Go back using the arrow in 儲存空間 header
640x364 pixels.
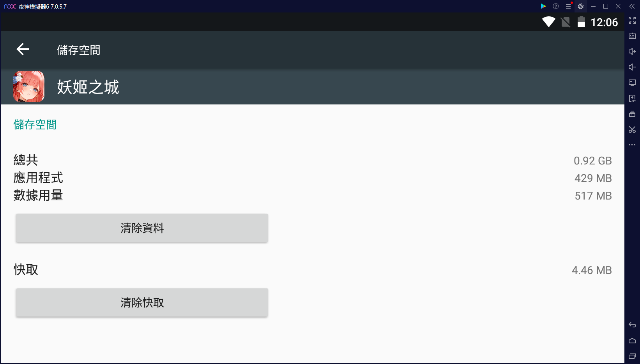pos(23,49)
